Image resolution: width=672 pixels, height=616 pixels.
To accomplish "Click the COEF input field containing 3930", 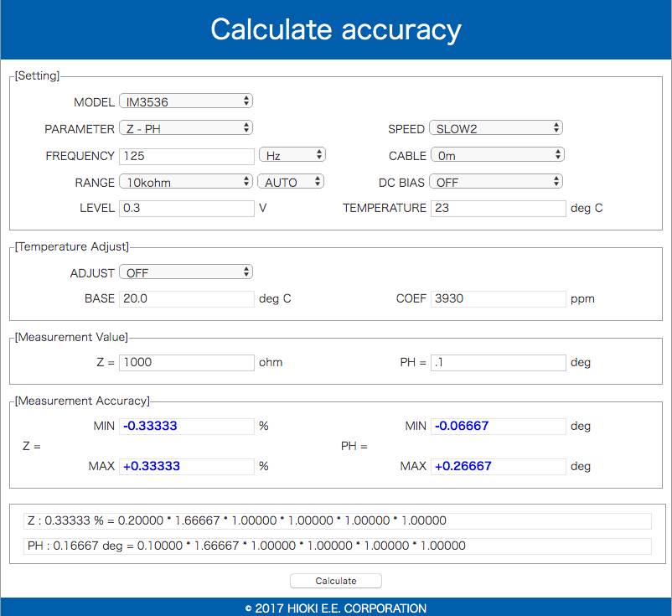I will coord(498,299).
